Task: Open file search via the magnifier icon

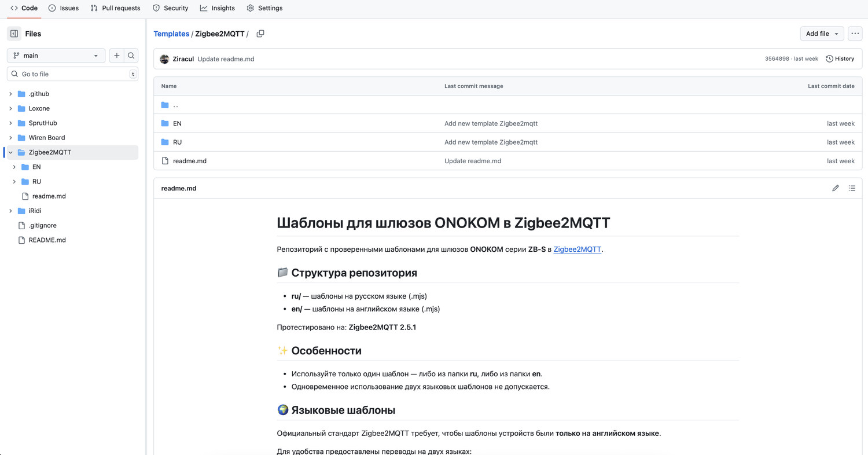Action: pos(131,55)
